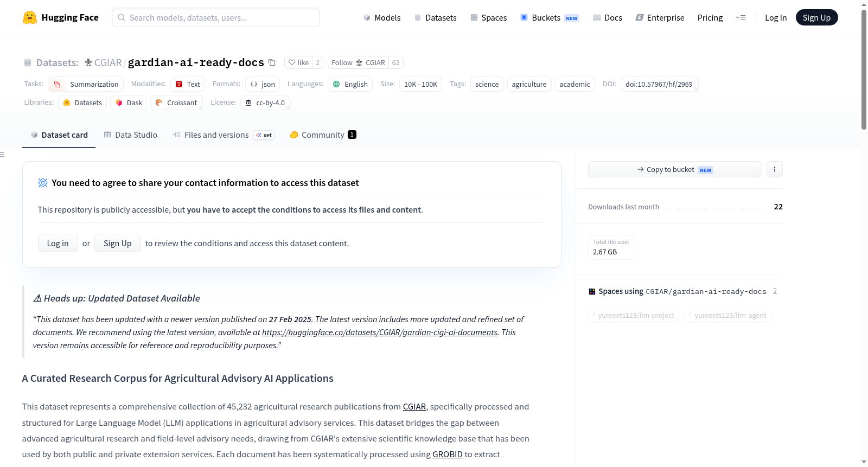Viewport: 868px width, 467px height.
Task: Click the Community discussion count badge
Action: [x=352, y=135]
